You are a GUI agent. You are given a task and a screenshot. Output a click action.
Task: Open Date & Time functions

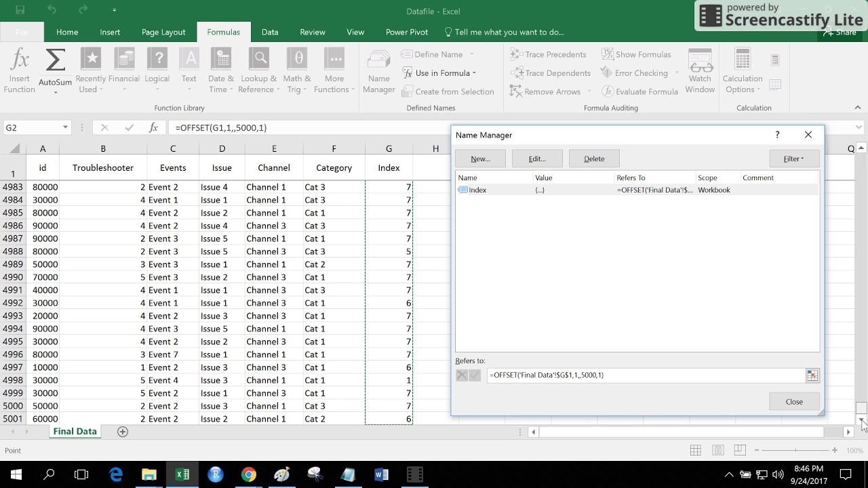(x=220, y=71)
